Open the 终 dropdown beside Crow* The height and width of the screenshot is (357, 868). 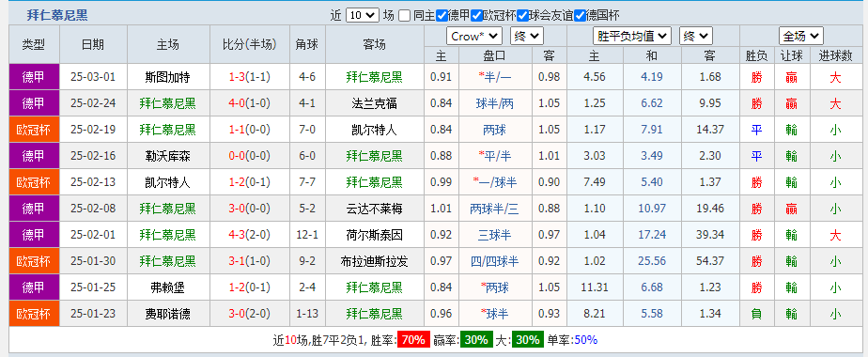pyautogui.click(x=527, y=37)
